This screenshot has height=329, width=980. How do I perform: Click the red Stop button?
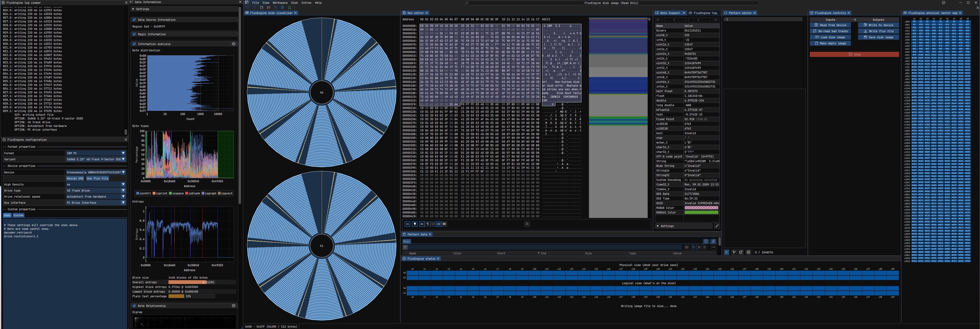854,54
